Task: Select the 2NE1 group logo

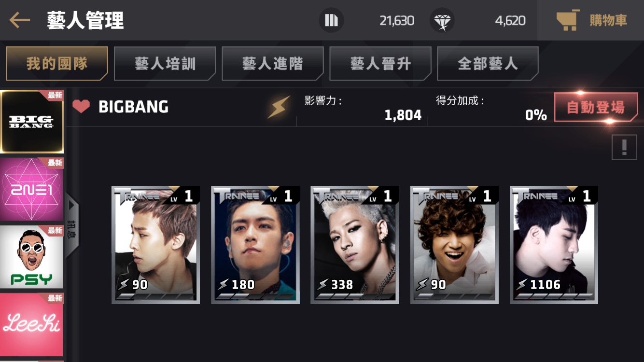Action: click(x=32, y=189)
